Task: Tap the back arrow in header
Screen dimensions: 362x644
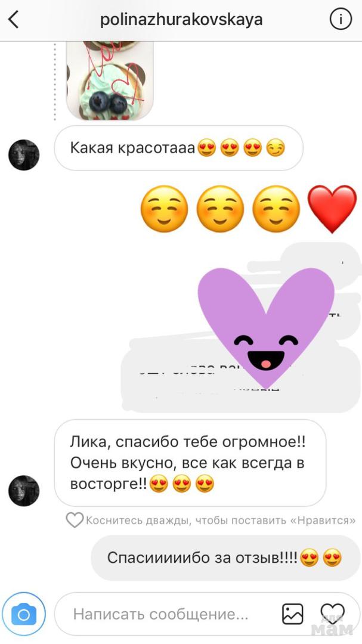Action: (14, 20)
